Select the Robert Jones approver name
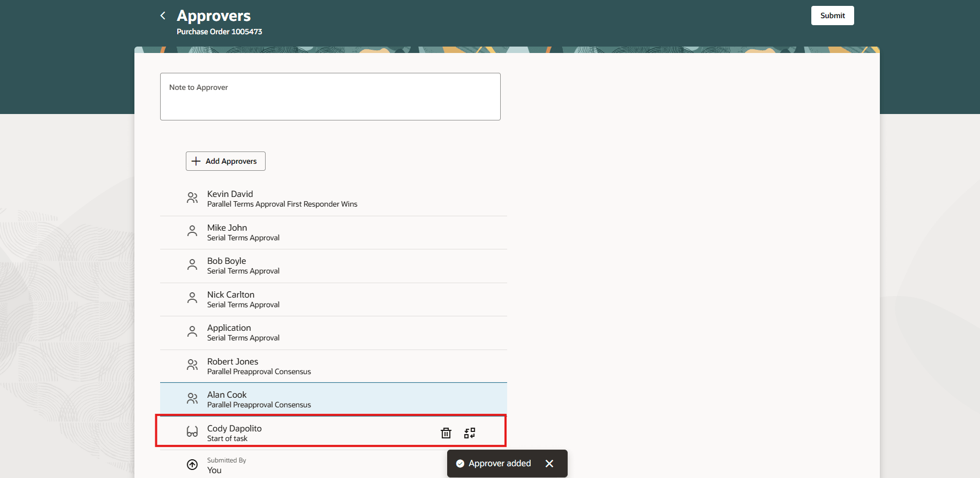 click(x=233, y=361)
